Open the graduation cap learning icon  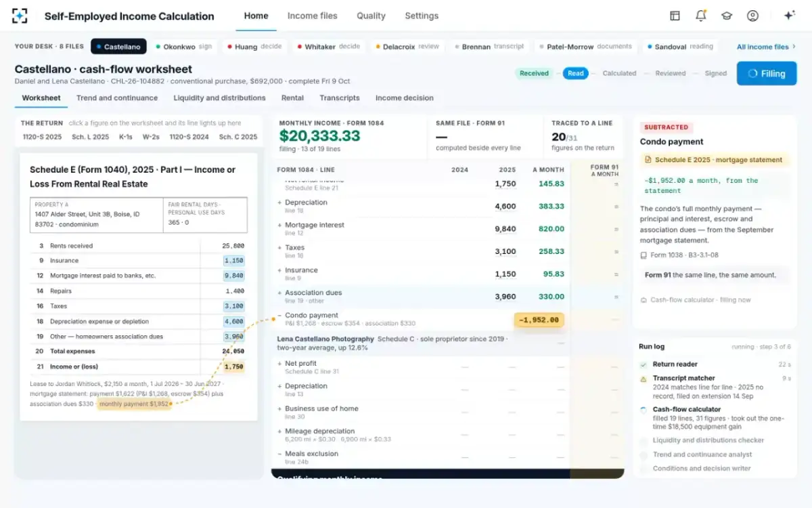(x=727, y=16)
